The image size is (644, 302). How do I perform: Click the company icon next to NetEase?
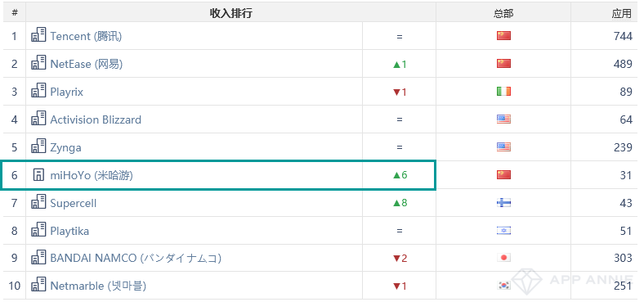pyautogui.click(x=38, y=63)
